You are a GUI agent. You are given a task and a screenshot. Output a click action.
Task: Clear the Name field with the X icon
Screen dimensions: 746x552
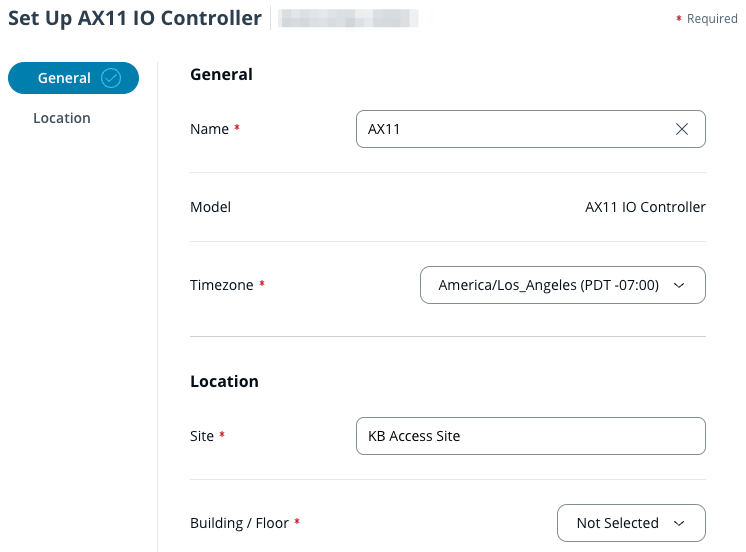[682, 129]
